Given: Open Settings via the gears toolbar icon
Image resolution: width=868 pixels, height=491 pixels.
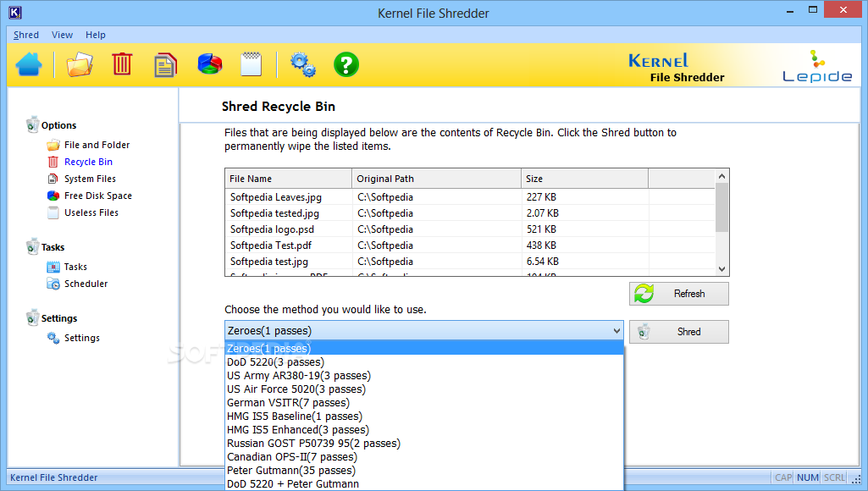Looking at the screenshot, I should (x=303, y=65).
